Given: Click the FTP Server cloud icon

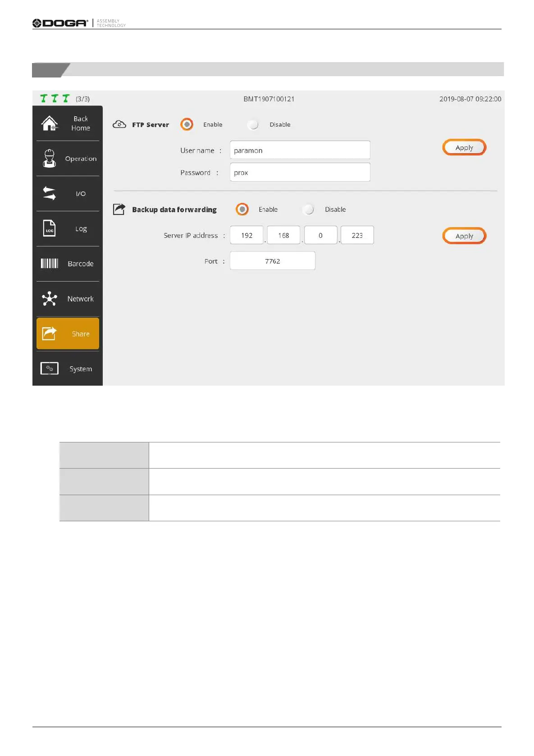Looking at the screenshot, I should [x=119, y=124].
